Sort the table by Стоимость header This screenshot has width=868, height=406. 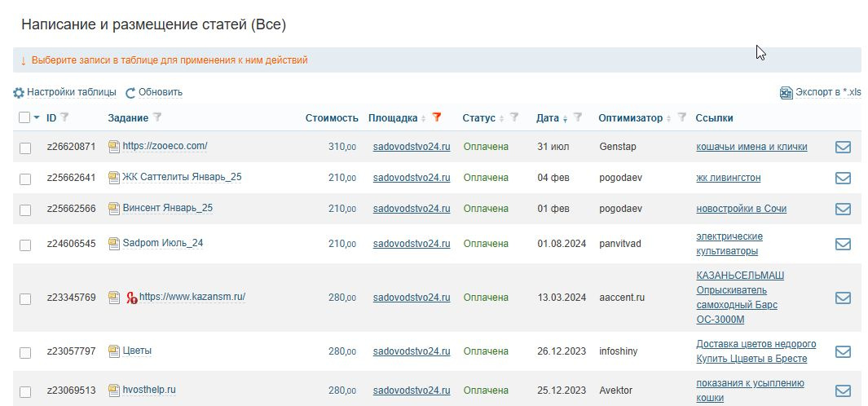[332, 118]
